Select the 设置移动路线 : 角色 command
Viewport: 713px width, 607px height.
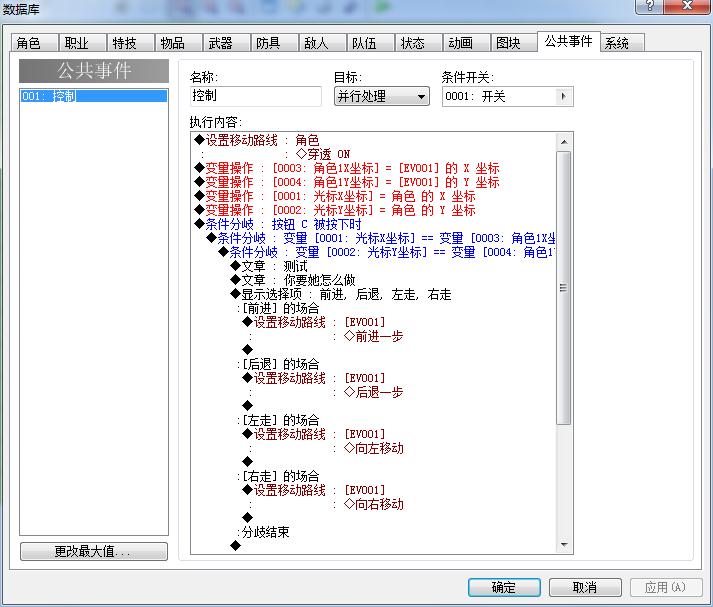257,140
